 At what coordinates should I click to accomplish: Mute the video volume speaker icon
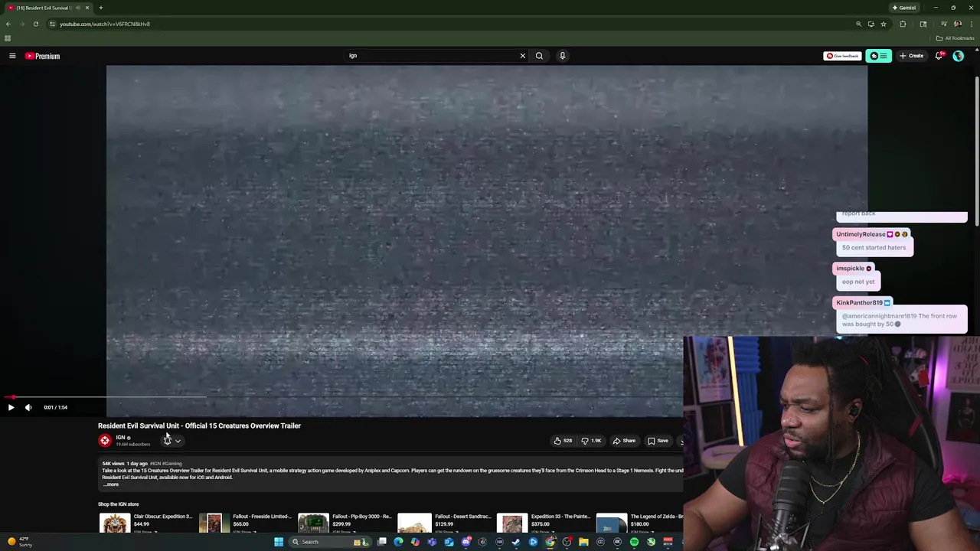point(28,407)
